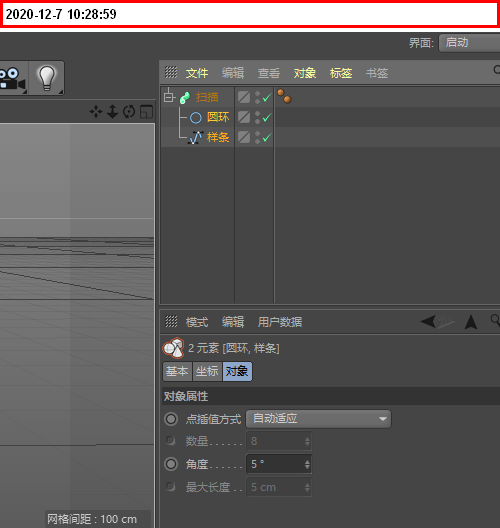The width and height of the screenshot is (500, 528).
Task: Click the 角度 stepper arrows
Action: (x=307, y=464)
